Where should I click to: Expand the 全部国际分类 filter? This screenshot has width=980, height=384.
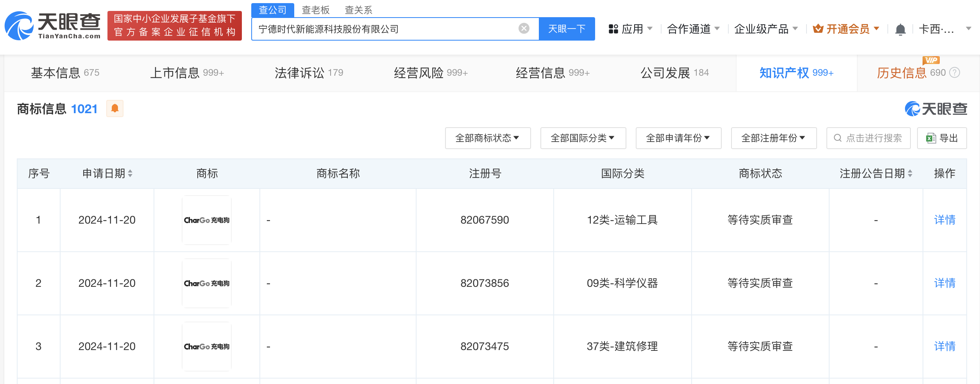[583, 138]
